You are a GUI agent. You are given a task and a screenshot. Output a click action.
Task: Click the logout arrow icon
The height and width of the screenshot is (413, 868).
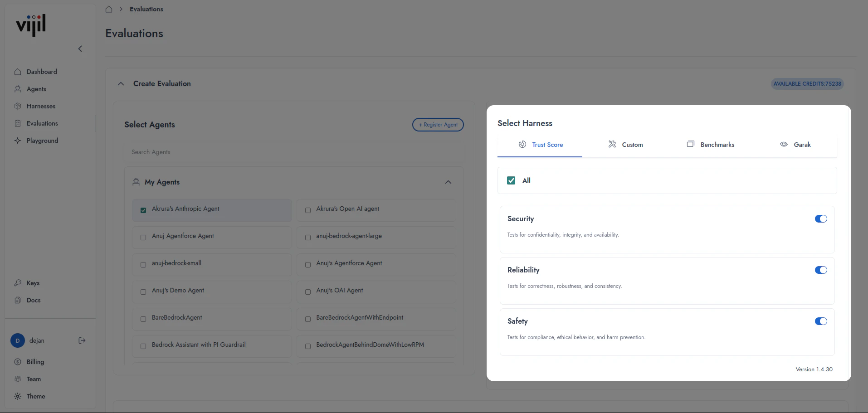(82, 340)
